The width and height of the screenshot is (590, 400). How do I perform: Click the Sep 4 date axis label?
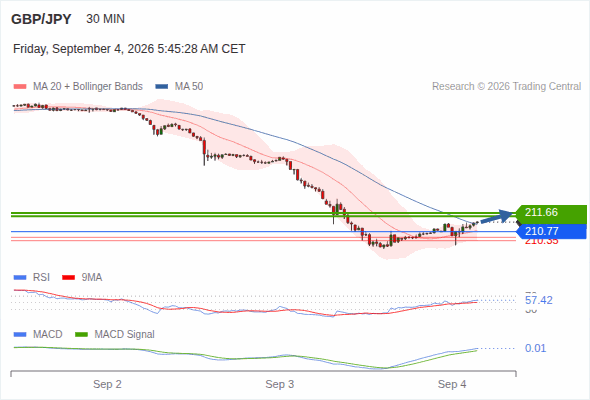coord(452,384)
